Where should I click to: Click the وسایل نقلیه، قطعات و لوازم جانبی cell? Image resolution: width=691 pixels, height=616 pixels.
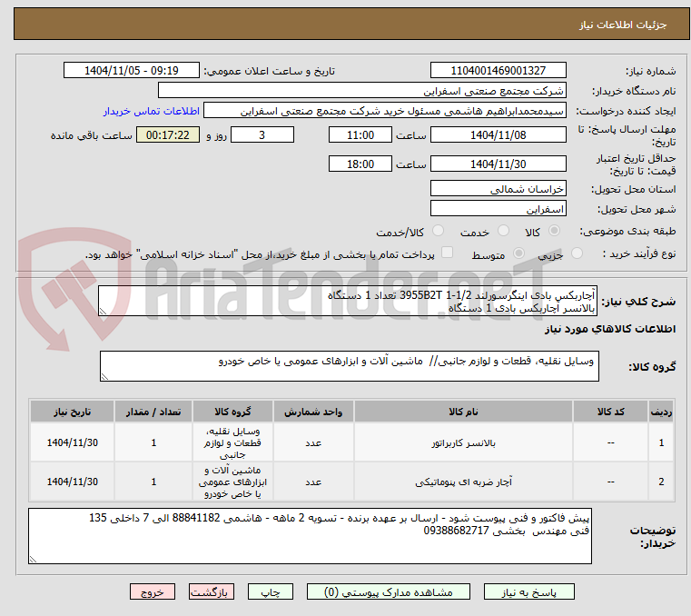(x=232, y=443)
